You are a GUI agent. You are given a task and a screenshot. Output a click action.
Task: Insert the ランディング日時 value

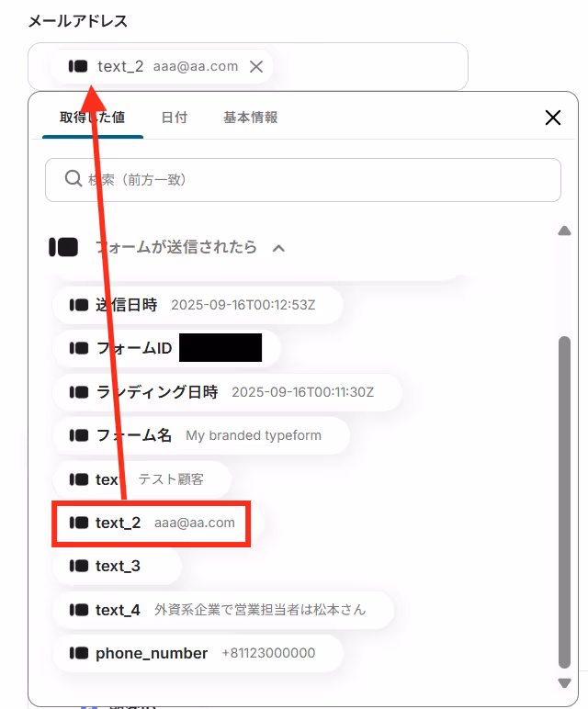click(227, 392)
